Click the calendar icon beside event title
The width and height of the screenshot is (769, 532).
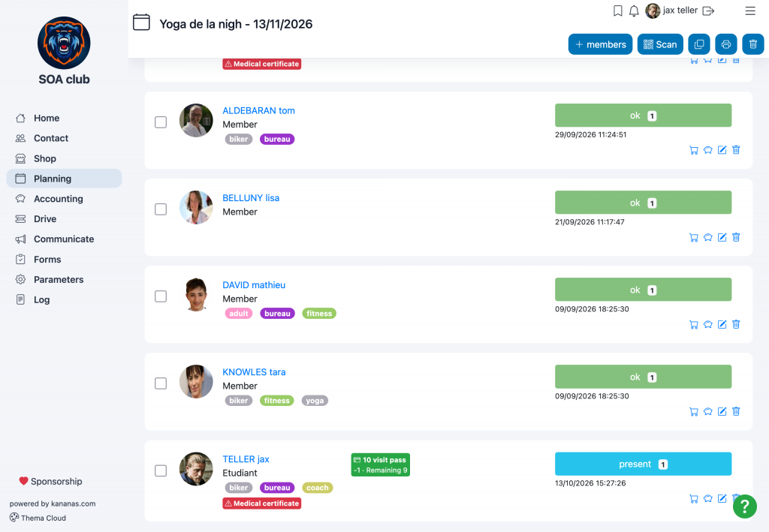click(x=141, y=23)
